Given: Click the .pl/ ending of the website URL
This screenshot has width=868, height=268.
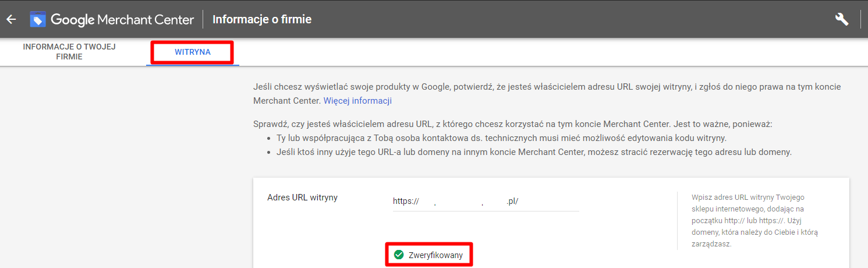Looking at the screenshot, I should pyautogui.click(x=512, y=201).
